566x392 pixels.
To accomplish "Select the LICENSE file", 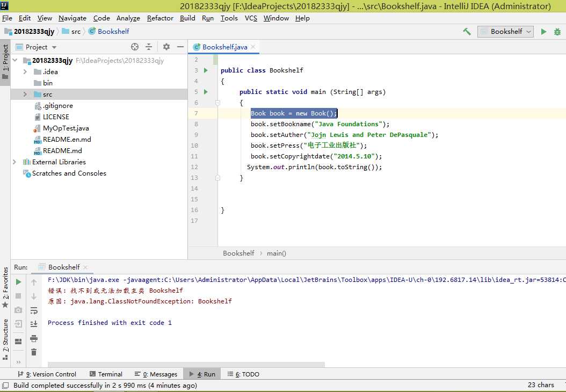I will 52,117.
